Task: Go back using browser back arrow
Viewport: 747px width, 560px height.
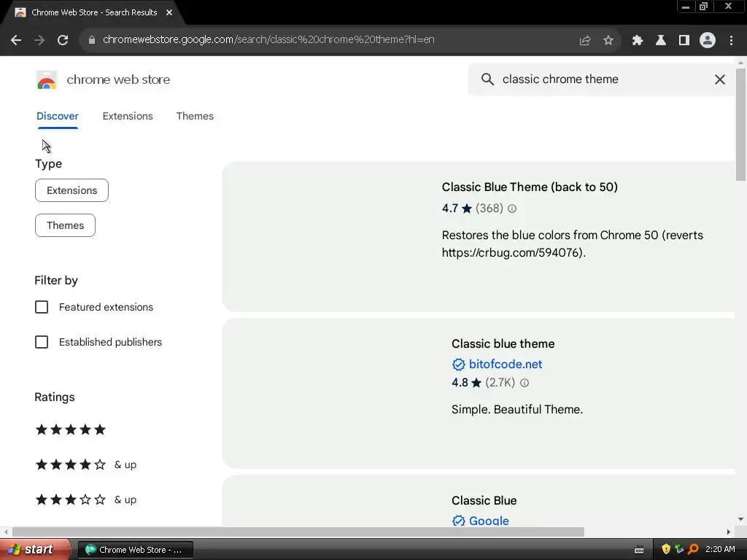Action: click(16, 40)
